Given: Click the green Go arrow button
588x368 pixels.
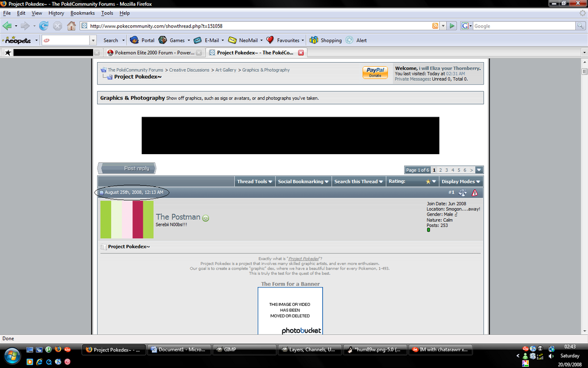Looking at the screenshot, I should 452,26.
